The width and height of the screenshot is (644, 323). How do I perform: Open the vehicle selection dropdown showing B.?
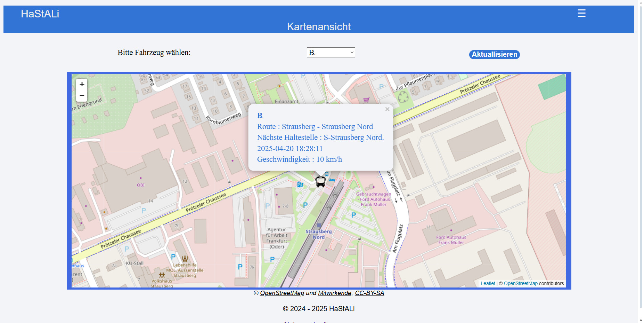click(331, 53)
